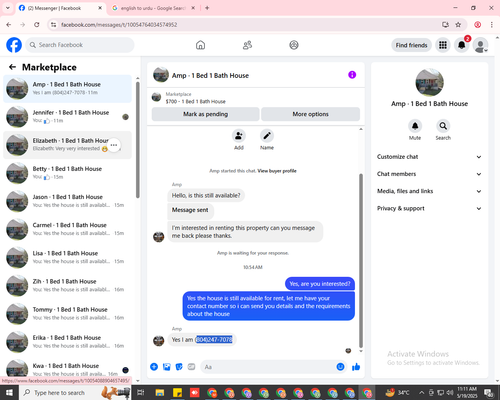
Task: Open File Explorer from the taskbar
Action: 160,393
